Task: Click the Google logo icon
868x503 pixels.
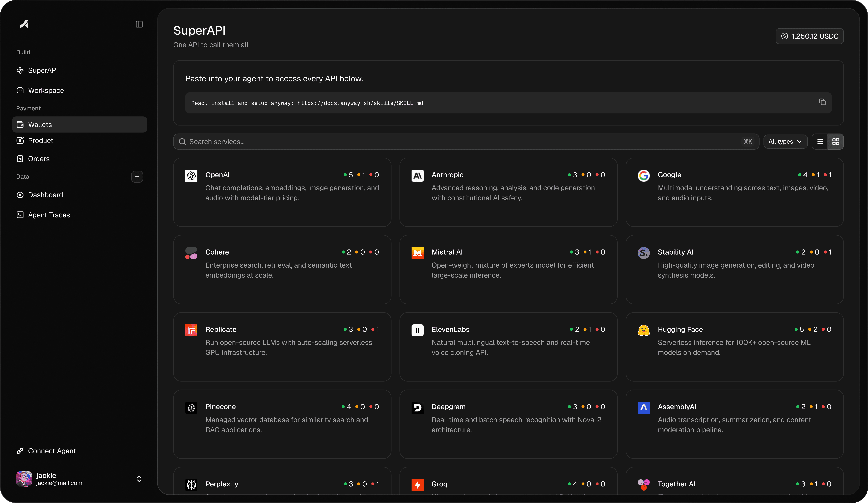Action: 643,176
